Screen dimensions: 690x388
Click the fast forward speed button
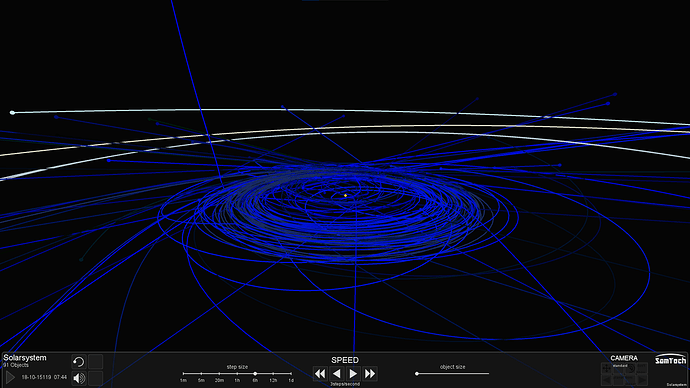coord(370,374)
